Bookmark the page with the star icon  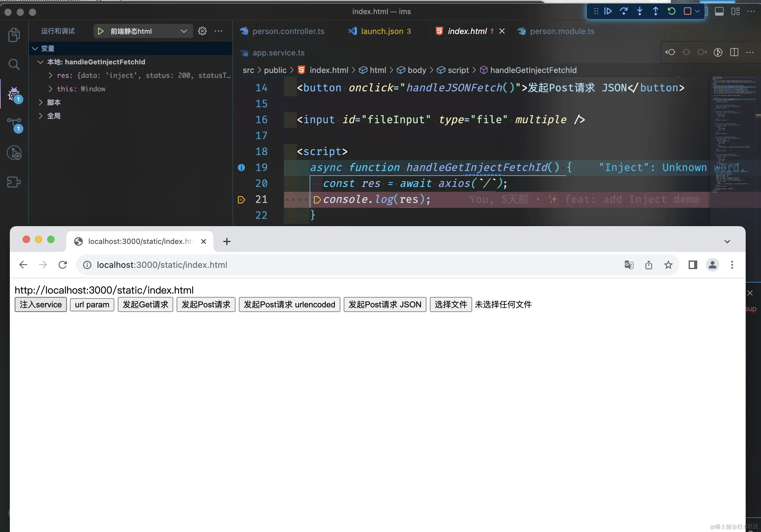[668, 265]
